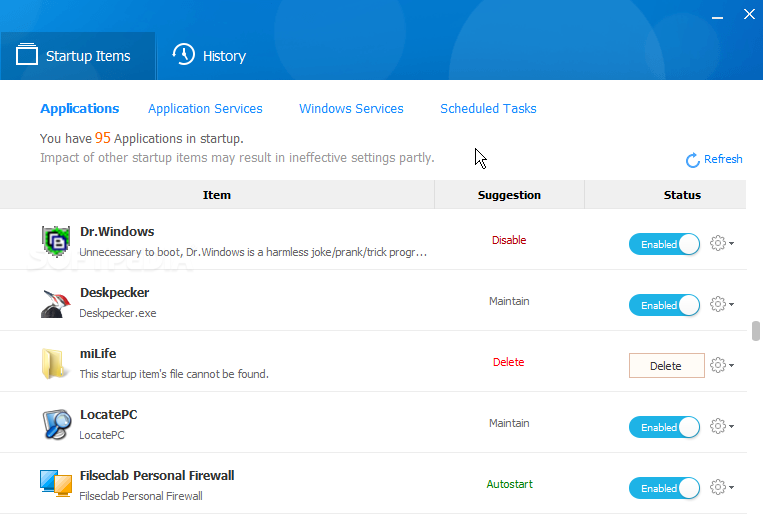The image size is (763, 516).
Task: Click the Refresh circular arrow icon
Action: [692, 160]
